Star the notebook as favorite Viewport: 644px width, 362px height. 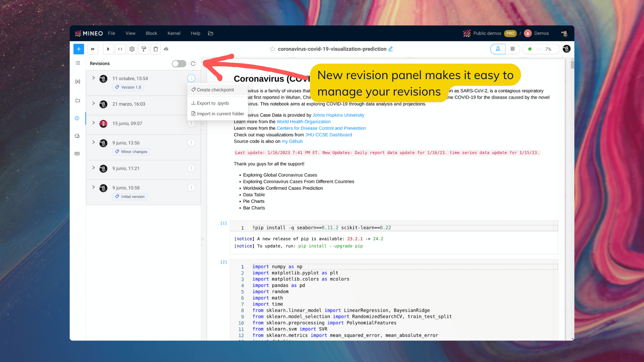point(272,49)
